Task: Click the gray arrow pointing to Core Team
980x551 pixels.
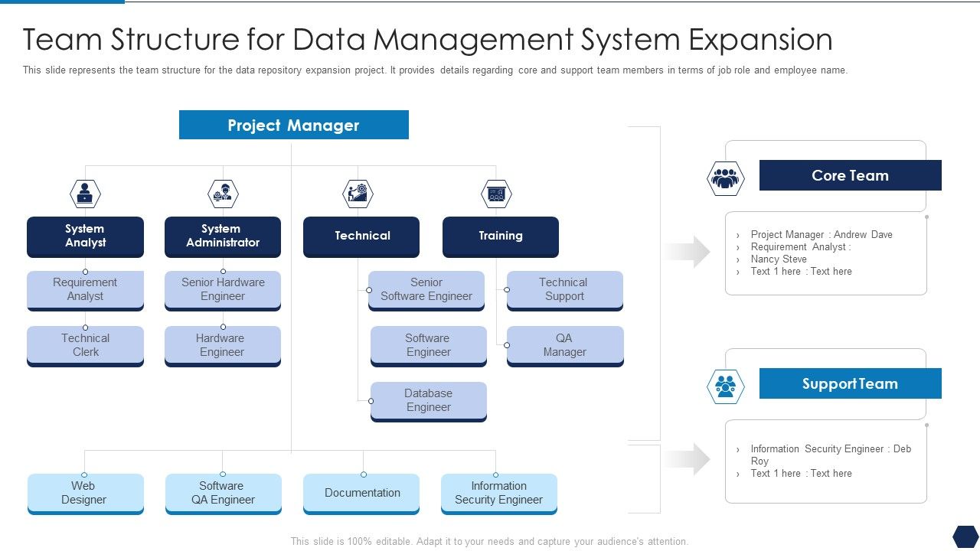Action: pos(687,252)
